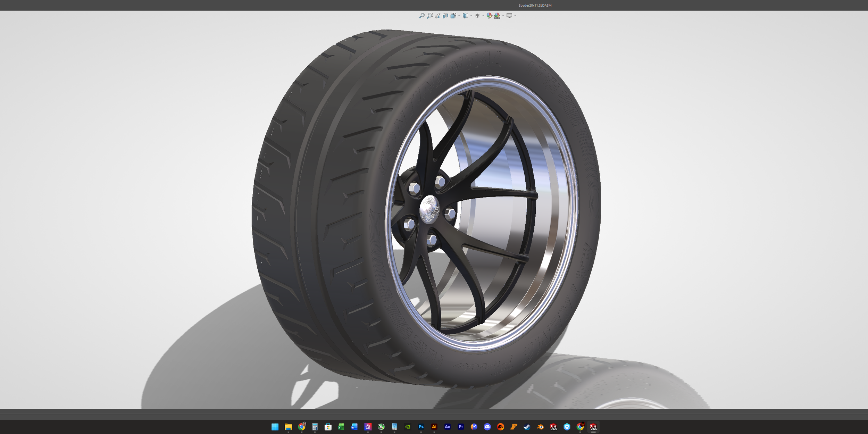Open Steam from the taskbar
Viewport: 868px width, 434px height.
pos(527,427)
